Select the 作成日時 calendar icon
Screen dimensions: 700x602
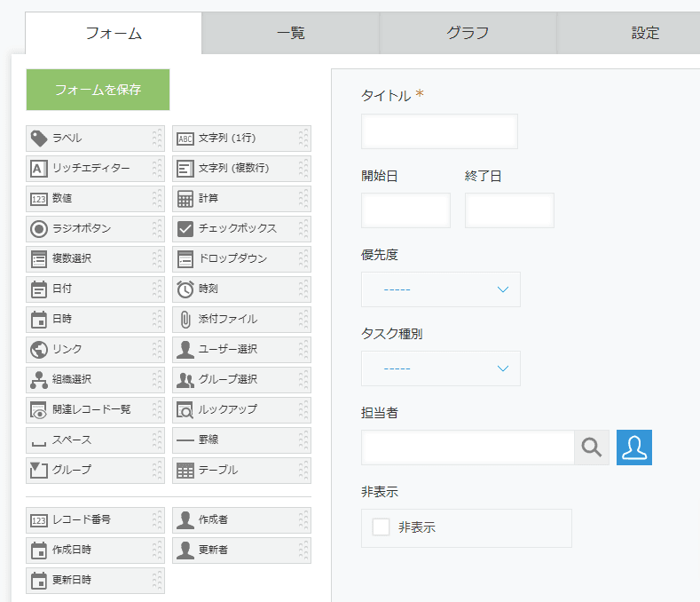39,551
